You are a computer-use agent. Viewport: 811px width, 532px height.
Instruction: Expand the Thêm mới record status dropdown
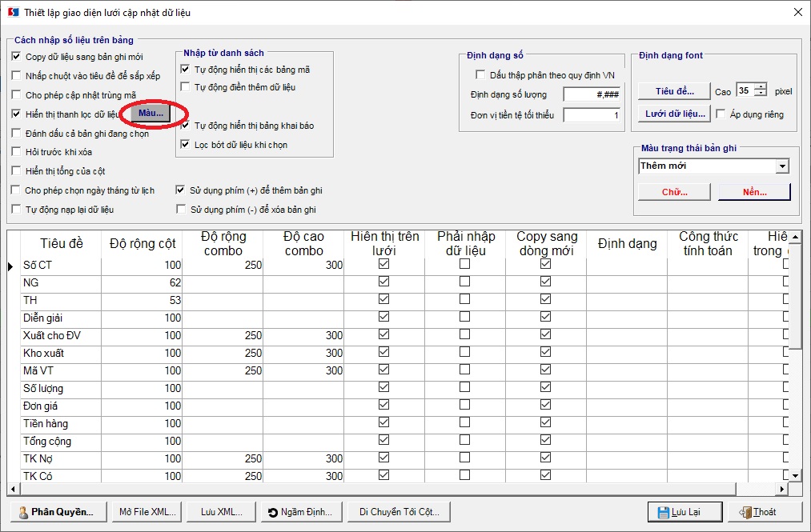(x=782, y=166)
